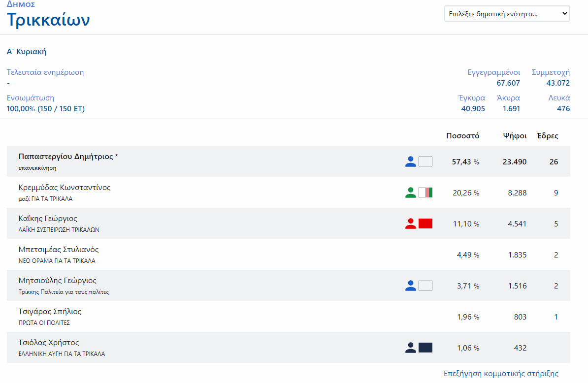Select candidate name Παπαστεργίου Δημήτριος
The width and height of the screenshot is (588, 383).
point(65,157)
